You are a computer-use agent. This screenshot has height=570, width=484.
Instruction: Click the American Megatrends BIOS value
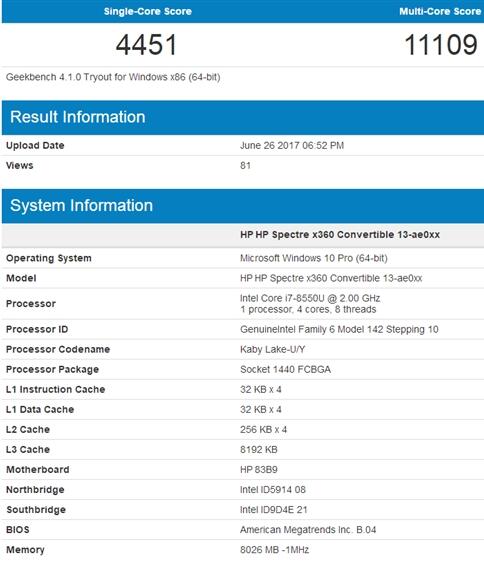click(x=308, y=530)
